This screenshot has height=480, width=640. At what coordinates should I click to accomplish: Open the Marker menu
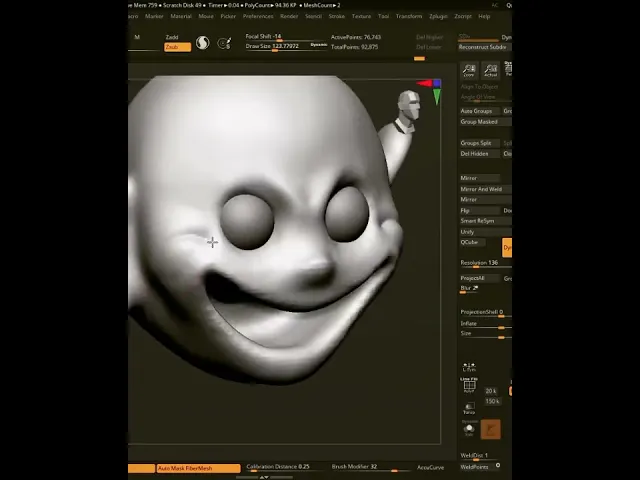154,16
